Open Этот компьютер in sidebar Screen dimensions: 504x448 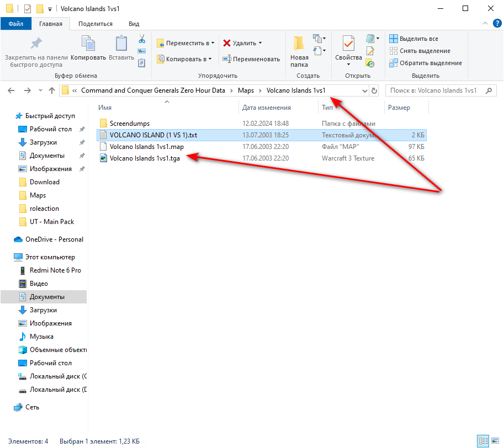[x=44, y=257]
